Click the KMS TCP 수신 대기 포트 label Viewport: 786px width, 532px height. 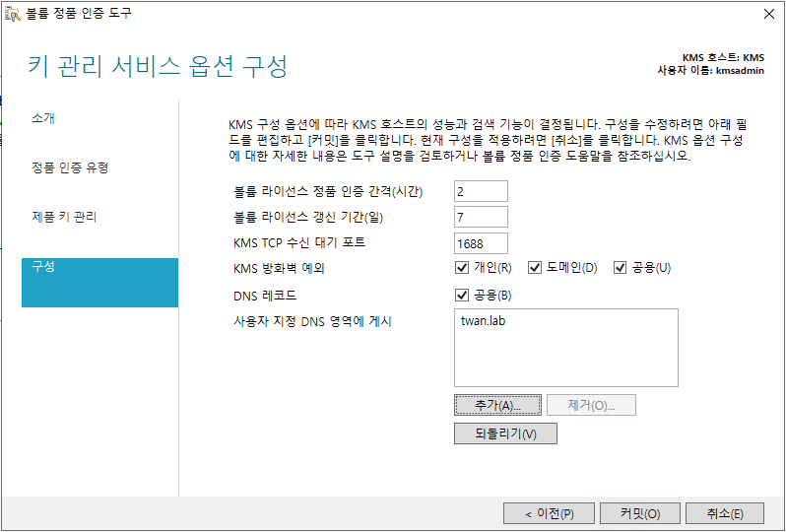tap(299, 243)
